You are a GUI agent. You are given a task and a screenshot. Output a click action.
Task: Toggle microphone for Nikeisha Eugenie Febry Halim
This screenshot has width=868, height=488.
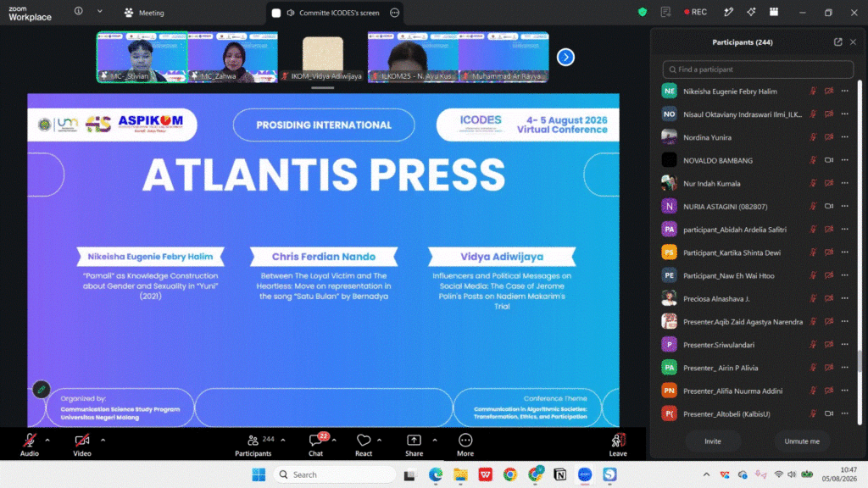tap(813, 91)
